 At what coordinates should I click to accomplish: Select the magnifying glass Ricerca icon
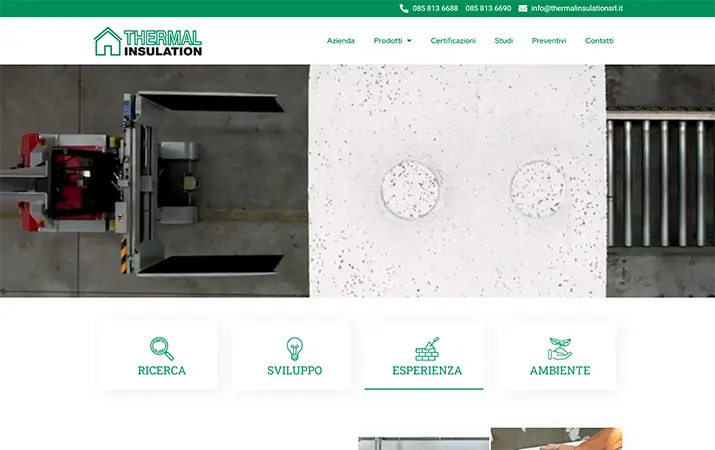[x=162, y=349]
